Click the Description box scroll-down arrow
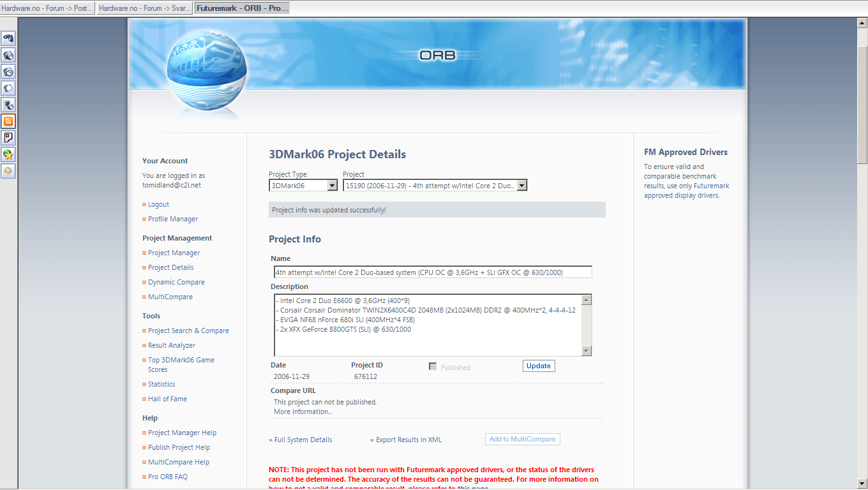This screenshot has height=490, width=868. [587, 351]
